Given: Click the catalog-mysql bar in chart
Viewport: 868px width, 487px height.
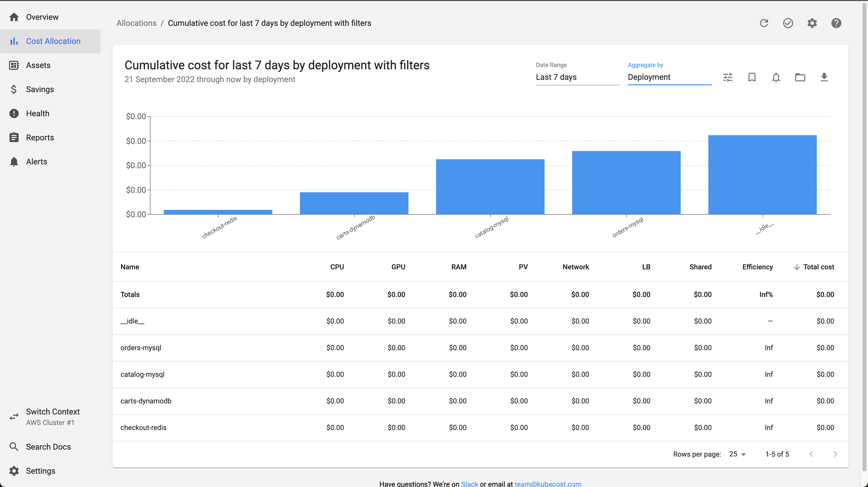Looking at the screenshot, I should point(490,187).
